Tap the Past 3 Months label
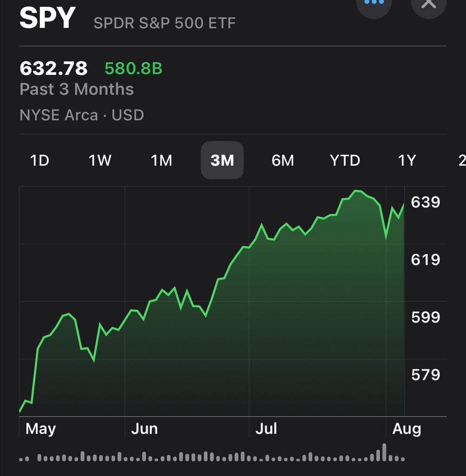This screenshot has width=466, height=476. click(x=77, y=89)
